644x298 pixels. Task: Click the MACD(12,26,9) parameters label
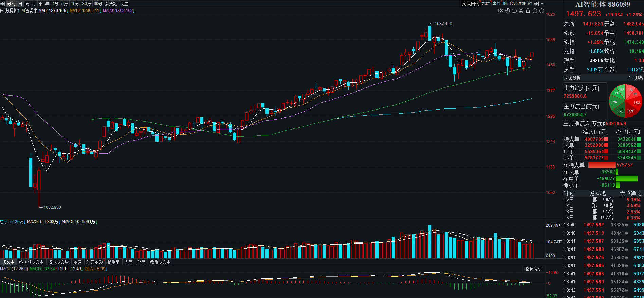coord(14,269)
